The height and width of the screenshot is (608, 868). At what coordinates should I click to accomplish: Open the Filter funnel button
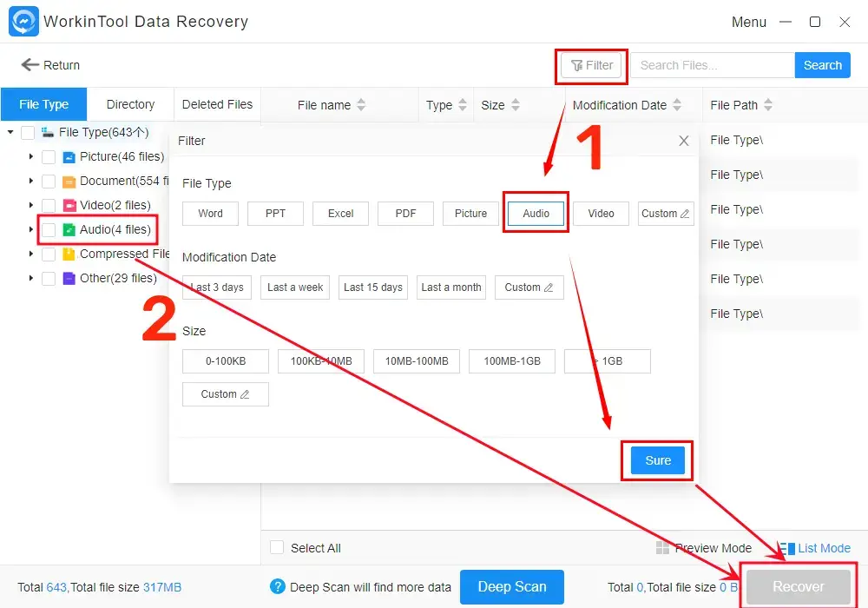pyautogui.click(x=591, y=65)
